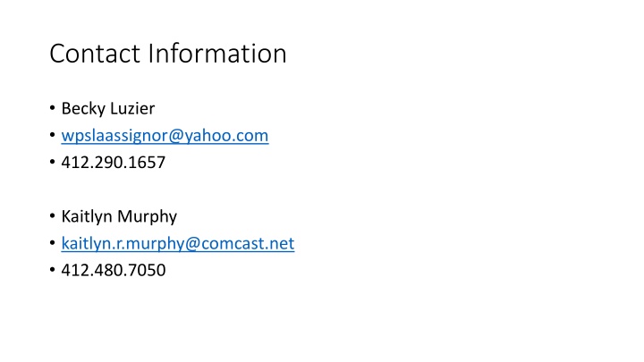This screenshot has height=362, width=644.
Task: Click the first name Becky
Action: pos(83,109)
